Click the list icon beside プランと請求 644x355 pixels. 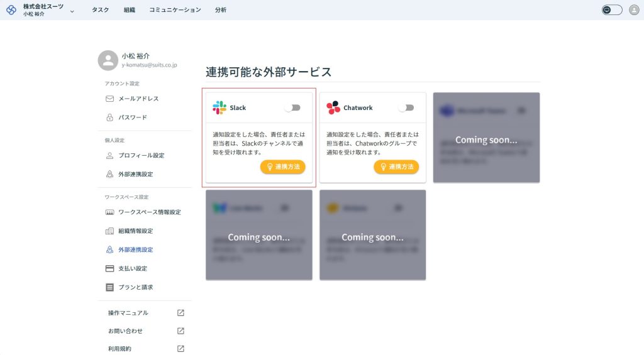[x=109, y=287]
